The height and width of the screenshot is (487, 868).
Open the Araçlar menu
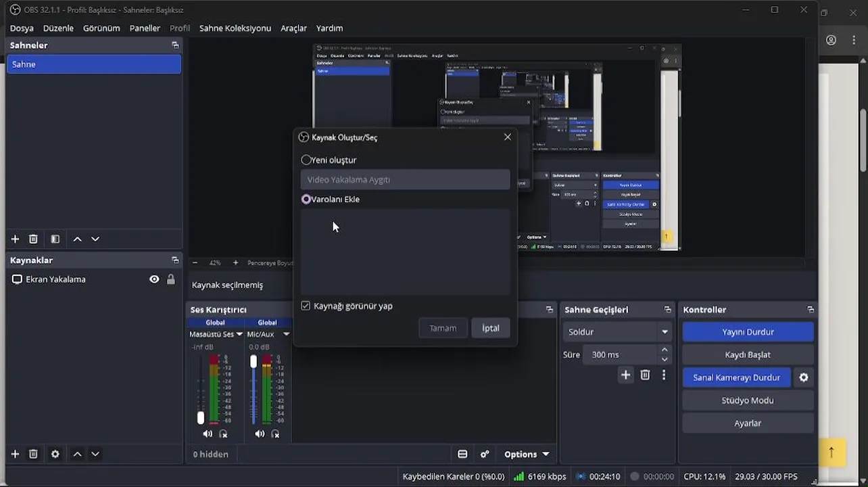pos(293,28)
